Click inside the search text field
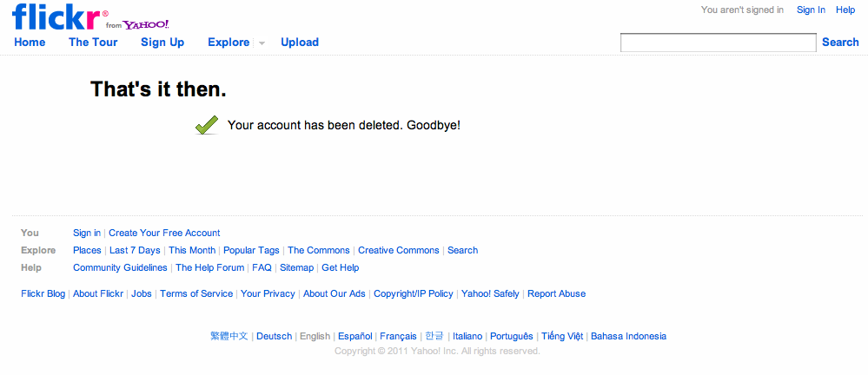Viewport: 868px width, 375px height. click(x=718, y=43)
